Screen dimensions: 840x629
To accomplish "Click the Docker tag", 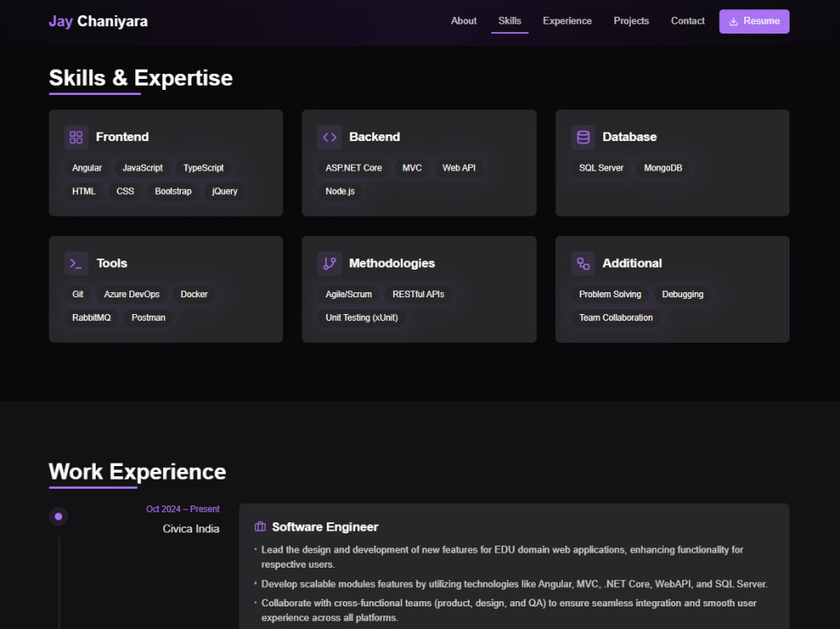I will pos(194,294).
